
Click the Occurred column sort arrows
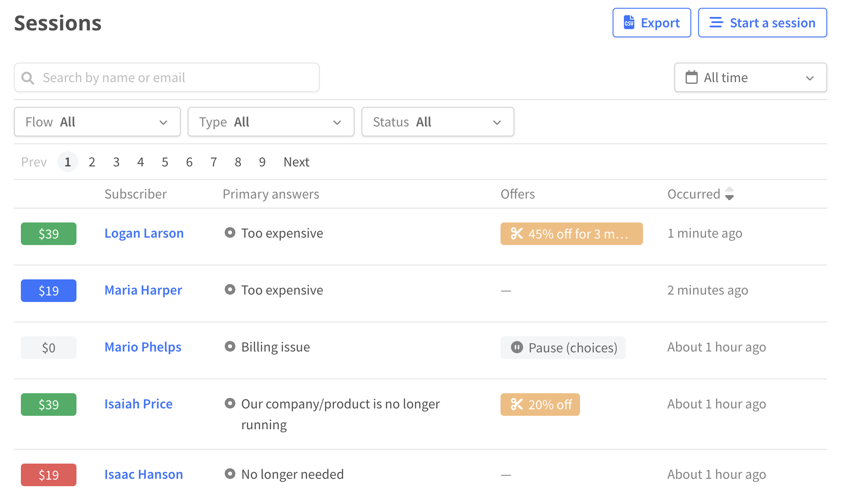click(729, 194)
